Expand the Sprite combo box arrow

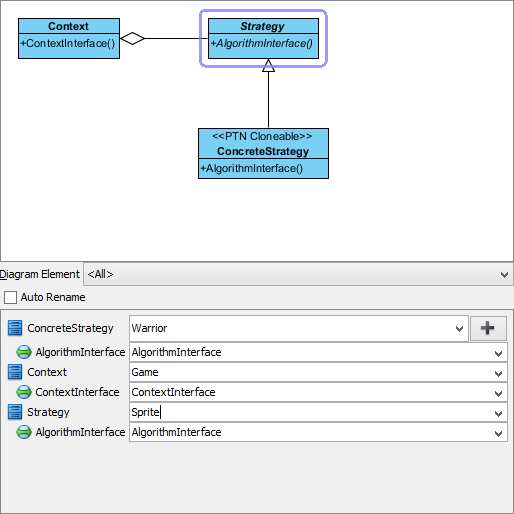click(x=498, y=413)
